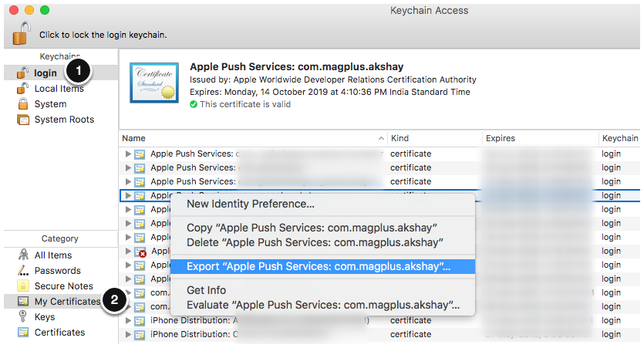Expand the row with the red X icon

[x=128, y=251]
